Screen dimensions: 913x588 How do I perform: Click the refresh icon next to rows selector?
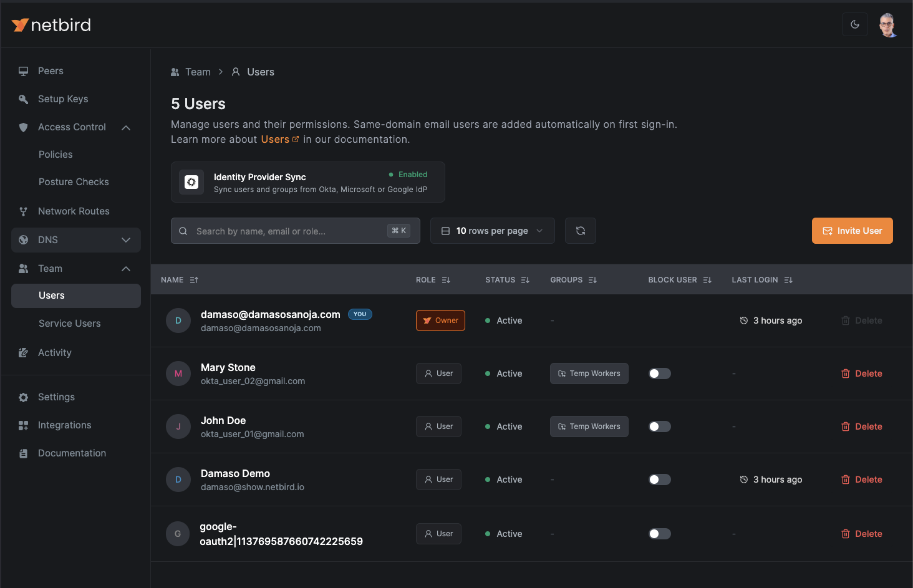pyautogui.click(x=580, y=230)
